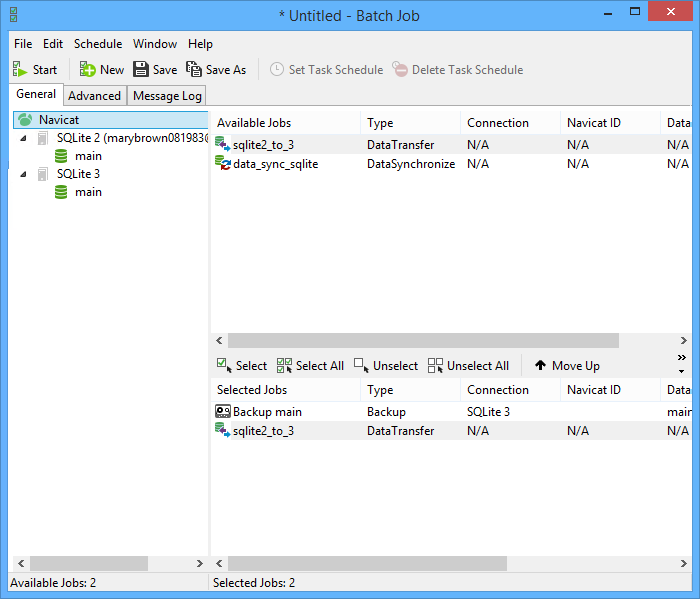The image size is (700, 599).
Task: Open the Edit menu
Action: point(53,44)
